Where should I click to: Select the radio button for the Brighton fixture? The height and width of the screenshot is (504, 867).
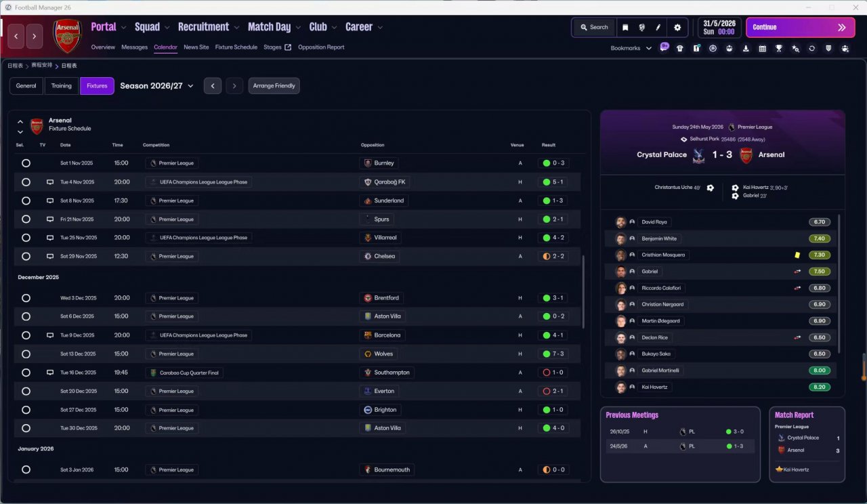pyautogui.click(x=26, y=410)
